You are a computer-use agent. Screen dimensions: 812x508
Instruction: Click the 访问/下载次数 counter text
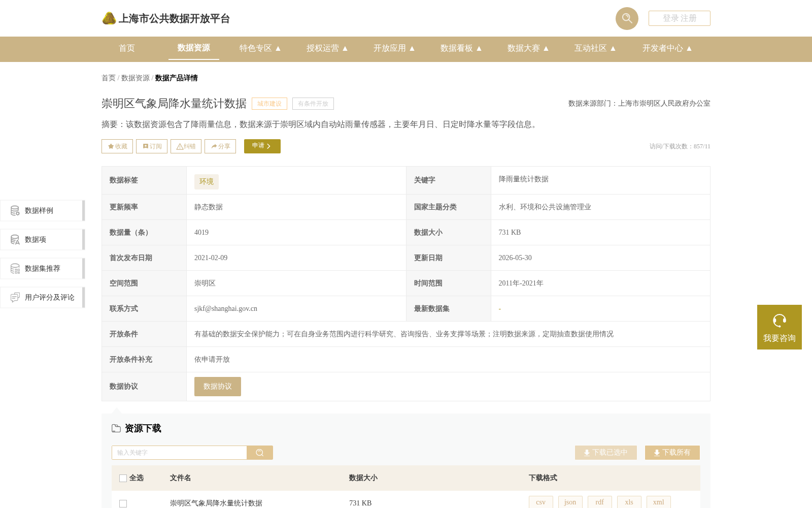[x=680, y=146]
